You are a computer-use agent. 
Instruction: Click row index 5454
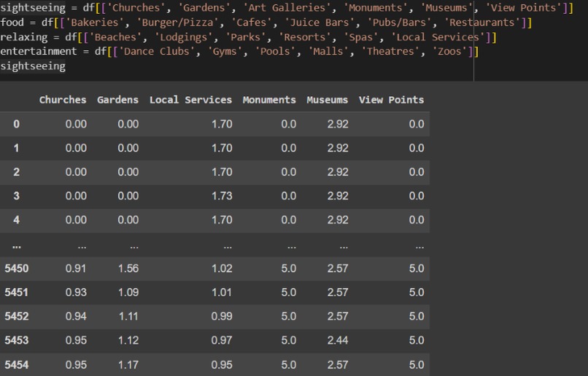(x=17, y=365)
